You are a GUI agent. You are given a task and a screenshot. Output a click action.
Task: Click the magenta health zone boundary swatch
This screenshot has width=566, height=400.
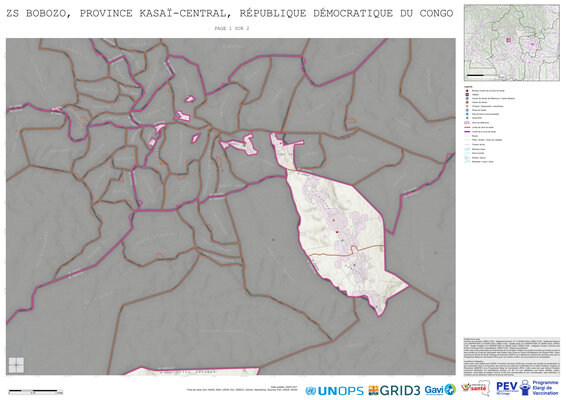pos(467,132)
